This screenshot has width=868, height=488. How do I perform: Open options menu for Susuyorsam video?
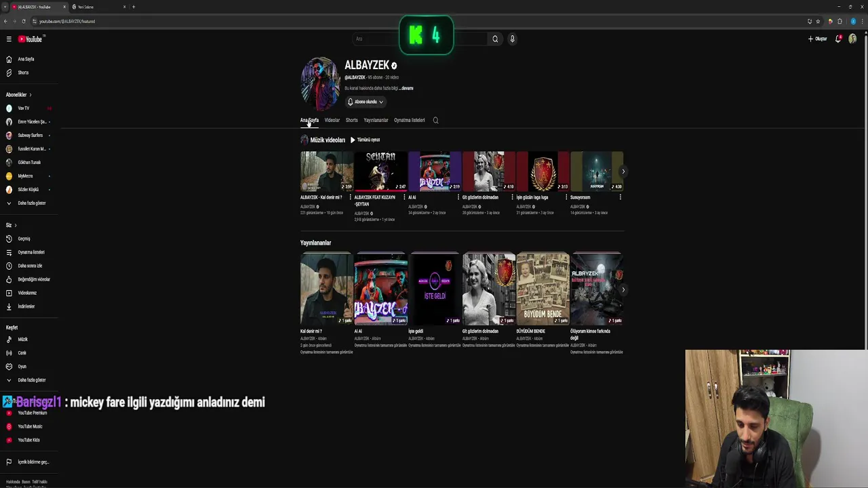(x=620, y=197)
